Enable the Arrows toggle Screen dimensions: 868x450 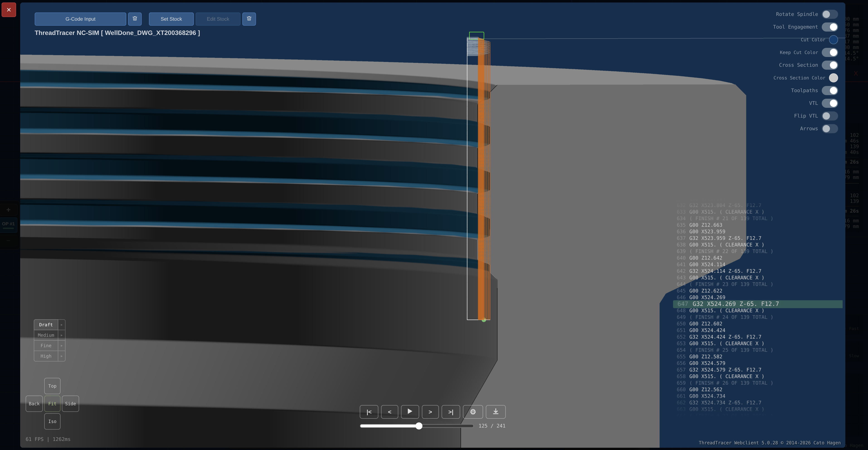830,128
